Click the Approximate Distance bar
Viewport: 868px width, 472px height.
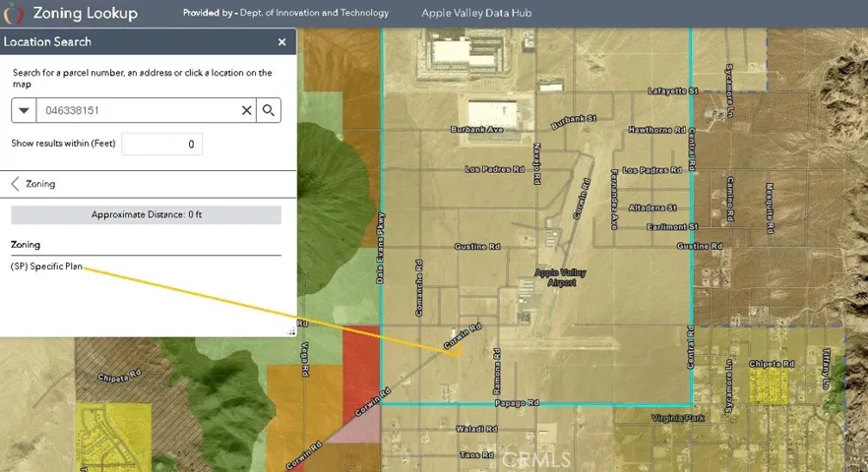tap(146, 214)
